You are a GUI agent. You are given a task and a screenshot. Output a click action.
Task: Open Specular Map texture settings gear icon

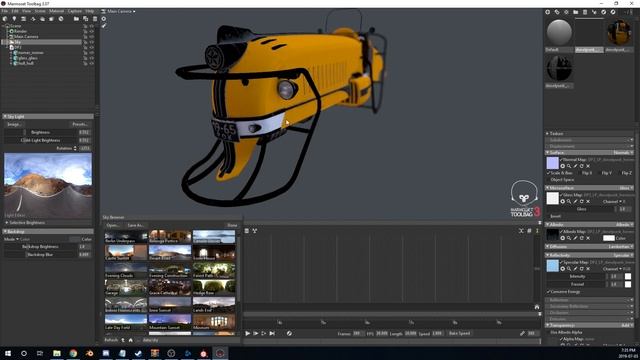tap(562, 269)
